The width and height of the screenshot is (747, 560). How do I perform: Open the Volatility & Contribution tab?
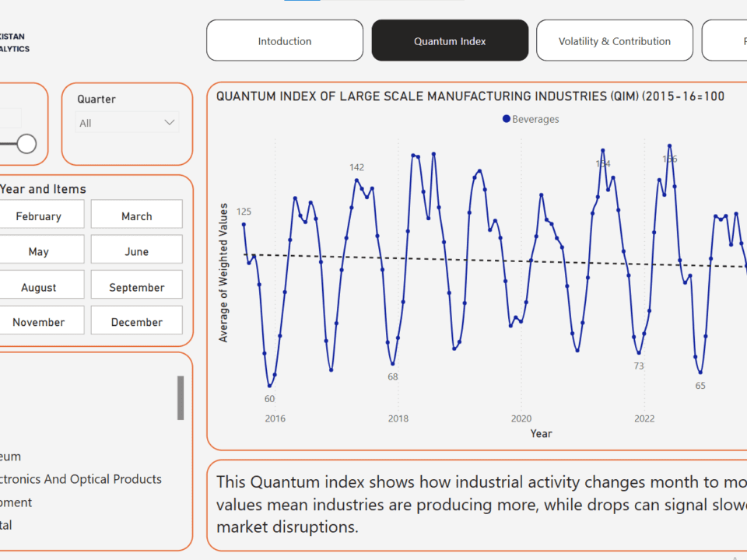(614, 41)
